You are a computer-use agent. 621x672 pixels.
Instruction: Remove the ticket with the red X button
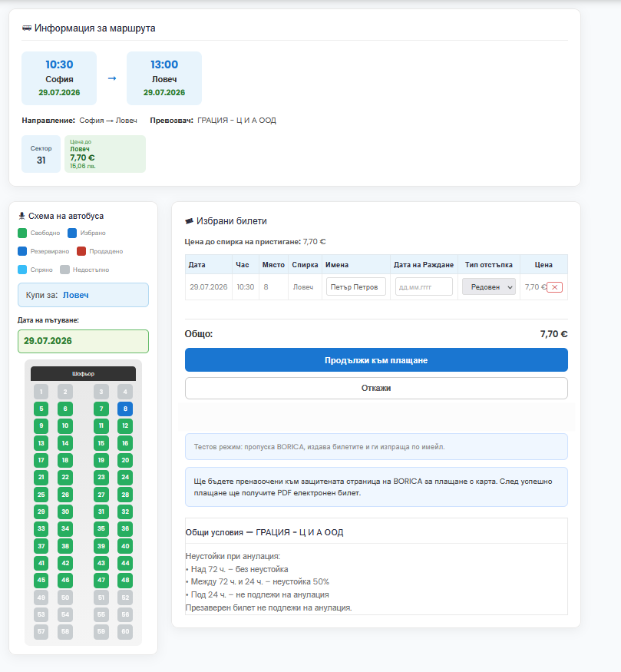tap(554, 287)
